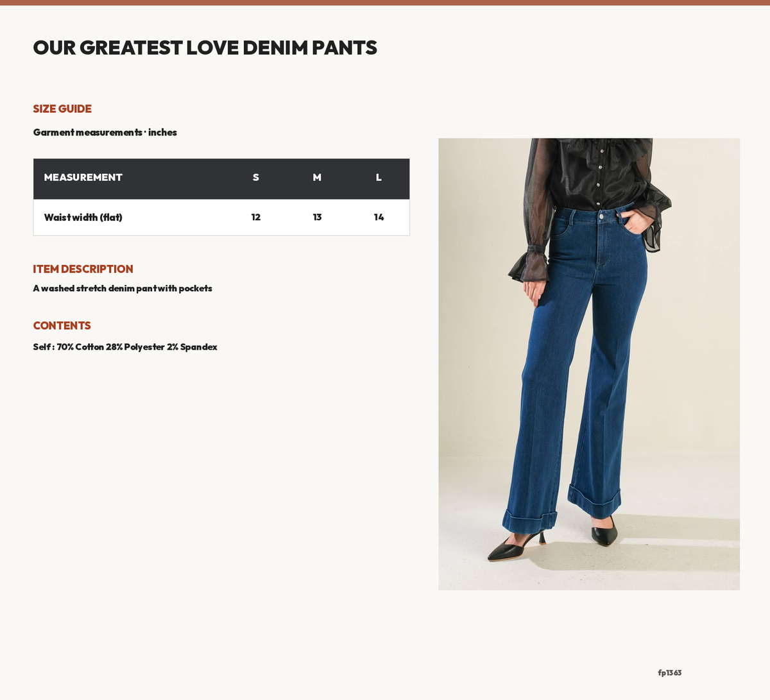Select the 'ITEM DESCRIPTION' heading
Screen dimensions: 770x700
83,269
